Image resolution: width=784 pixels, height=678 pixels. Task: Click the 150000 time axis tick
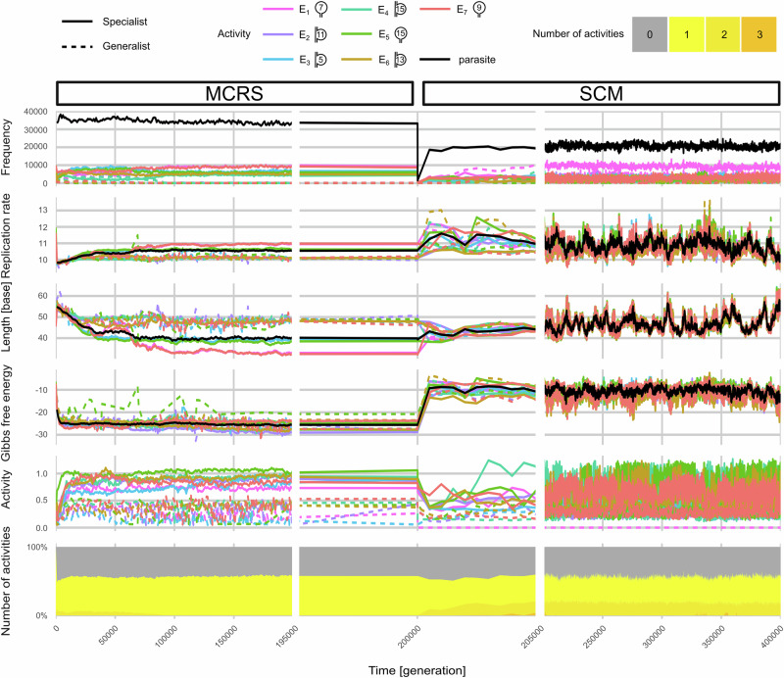click(225, 637)
